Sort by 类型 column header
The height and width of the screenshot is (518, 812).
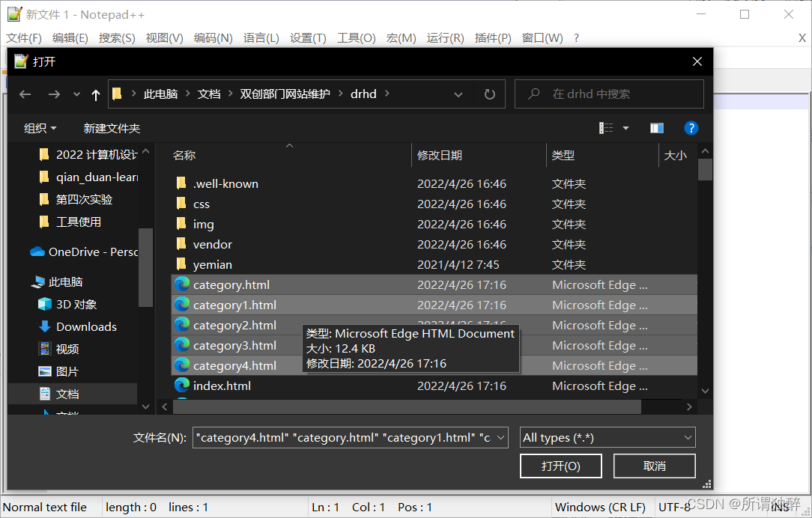click(x=563, y=155)
